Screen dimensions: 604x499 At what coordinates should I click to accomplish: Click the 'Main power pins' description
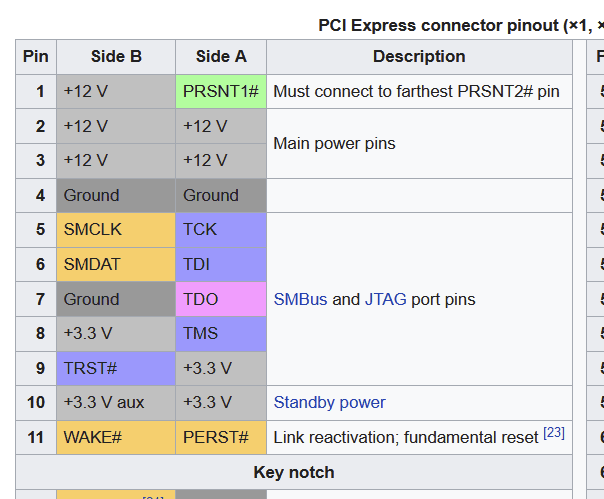tap(334, 143)
